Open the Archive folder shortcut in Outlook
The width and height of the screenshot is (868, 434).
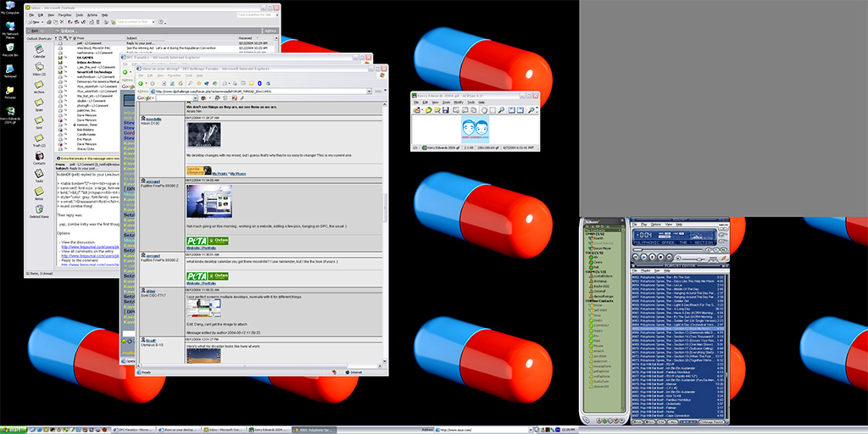tap(39, 86)
